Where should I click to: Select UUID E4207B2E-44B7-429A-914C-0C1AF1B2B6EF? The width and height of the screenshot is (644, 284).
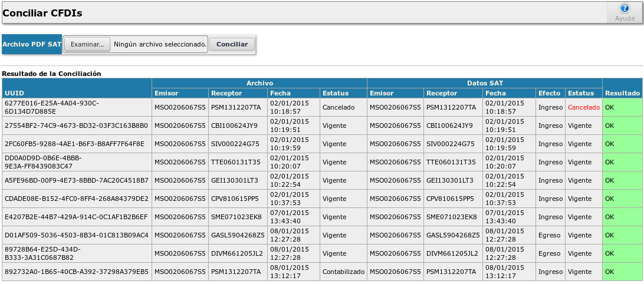[76, 217]
